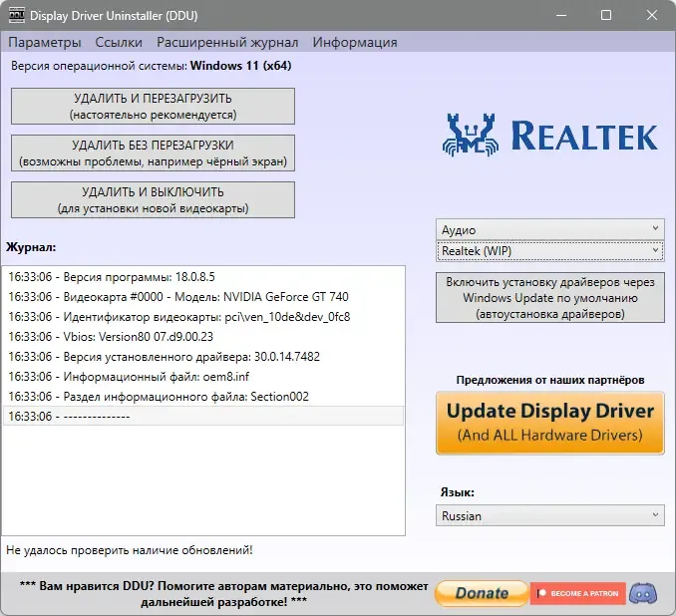Select log row Информационный файл: oem8.inf

coord(203,377)
